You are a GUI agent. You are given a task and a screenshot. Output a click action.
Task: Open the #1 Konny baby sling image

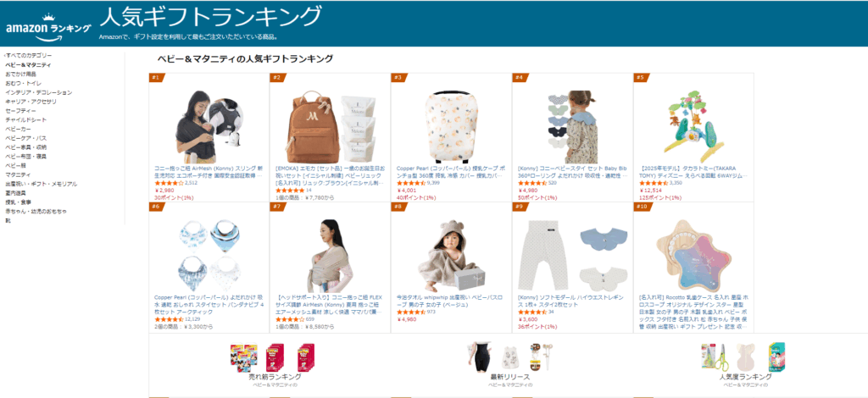(x=209, y=126)
